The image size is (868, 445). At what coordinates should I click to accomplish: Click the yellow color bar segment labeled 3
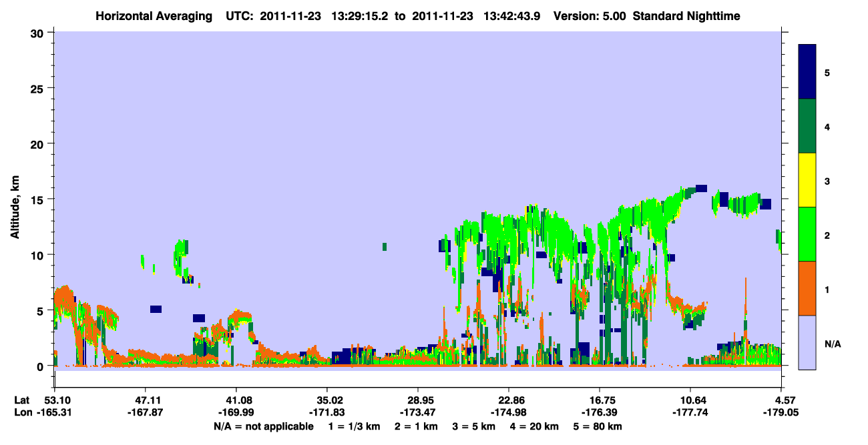[x=807, y=180]
